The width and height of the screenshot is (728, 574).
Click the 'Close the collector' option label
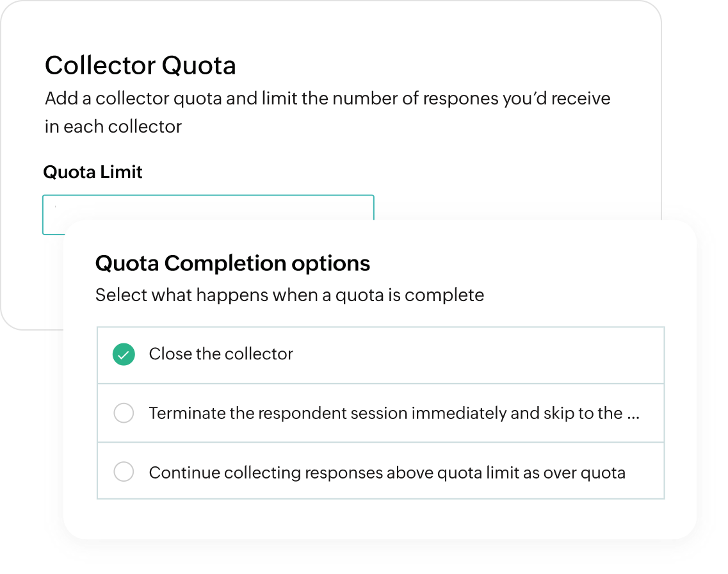(221, 354)
